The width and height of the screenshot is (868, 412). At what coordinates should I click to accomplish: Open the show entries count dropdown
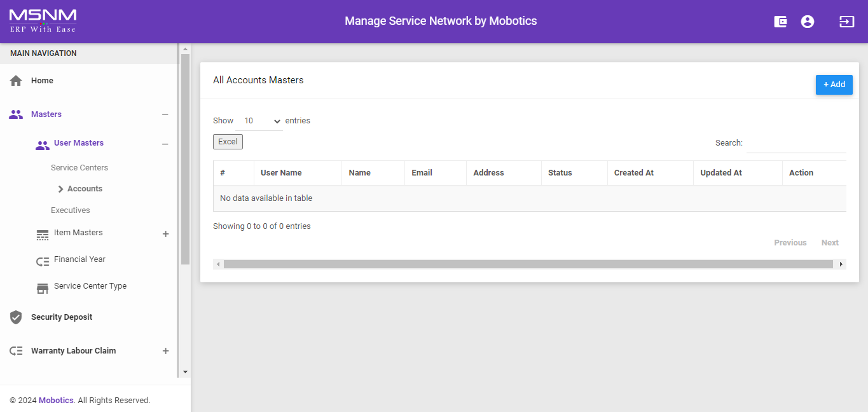[261, 121]
